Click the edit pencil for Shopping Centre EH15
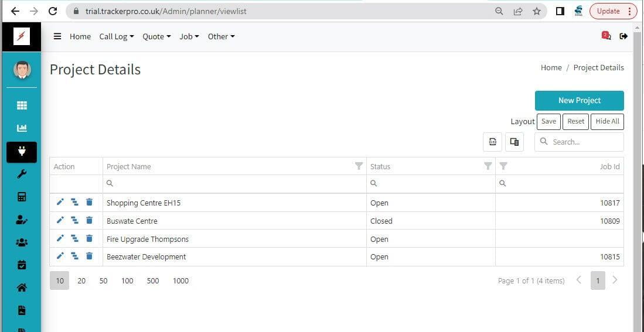644x332 pixels. tap(60, 203)
